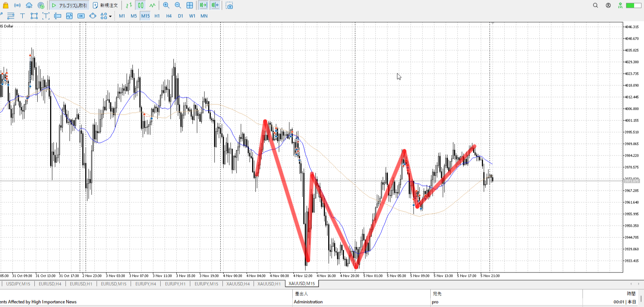Select the text label drawing tool
The width and height of the screenshot is (644, 307).
pos(22,16)
